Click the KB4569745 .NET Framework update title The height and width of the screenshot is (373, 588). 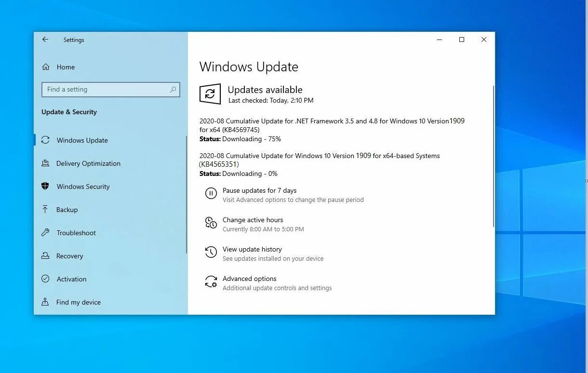tap(332, 125)
